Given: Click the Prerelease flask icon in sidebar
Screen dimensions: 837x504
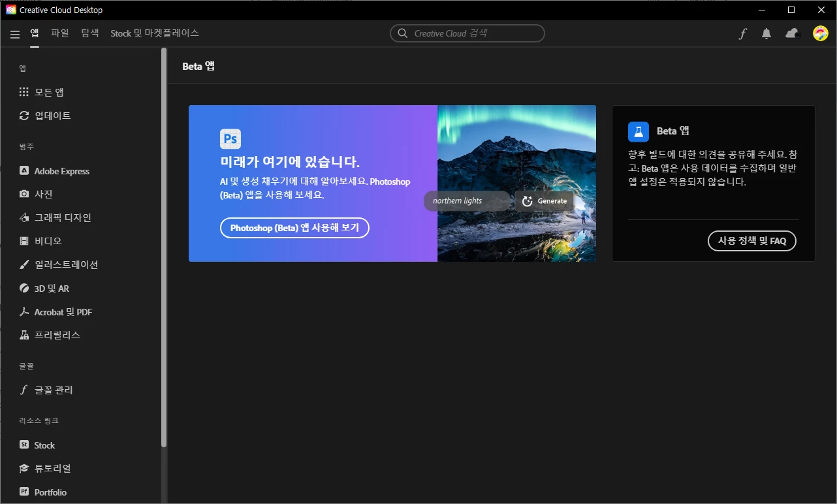Looking at the screenshot, I should 24,335.
